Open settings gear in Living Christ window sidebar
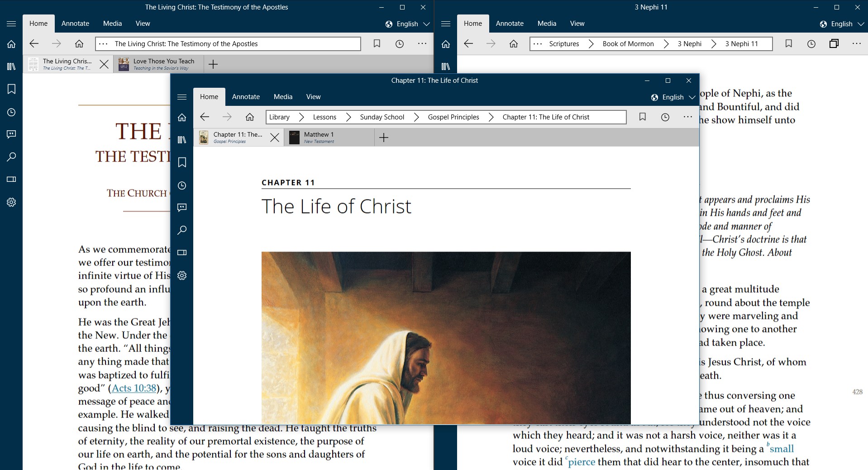This screenshot has height=470, width=868. pyautogui.click(x=11, y=202)
